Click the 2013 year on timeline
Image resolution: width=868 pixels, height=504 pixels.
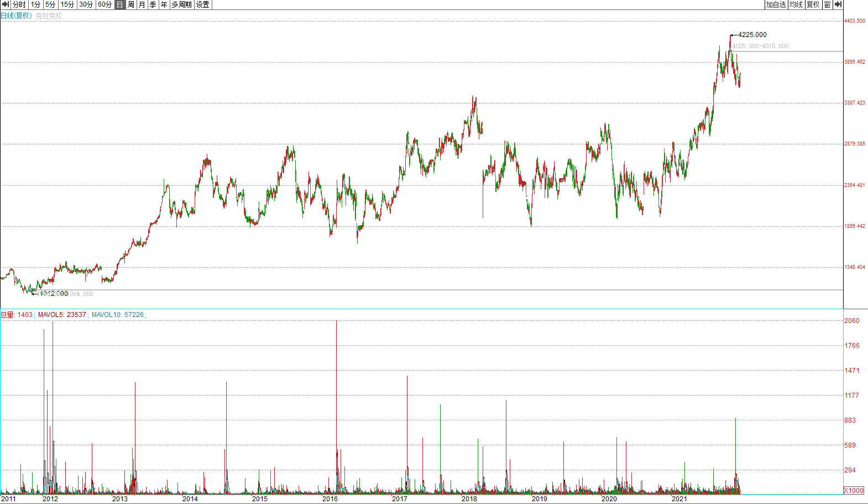(x=120, y=499)
